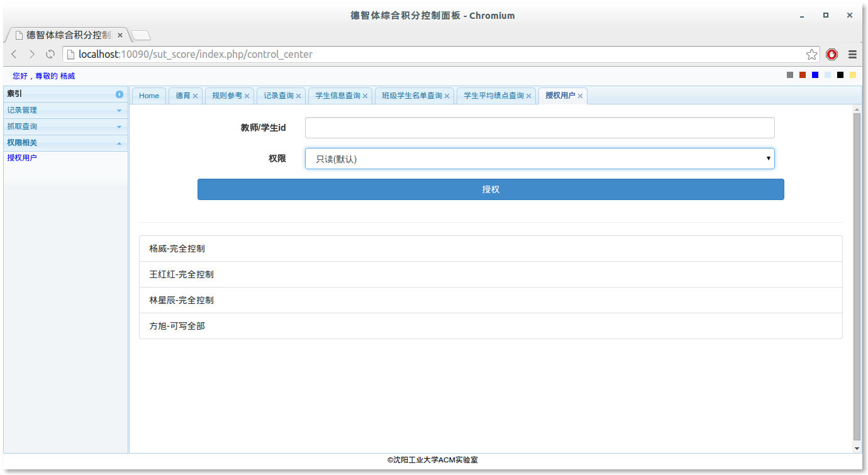Close the browser tab 德智体综合积分控制
868x475 pixels.
click(x=120, y=35)
